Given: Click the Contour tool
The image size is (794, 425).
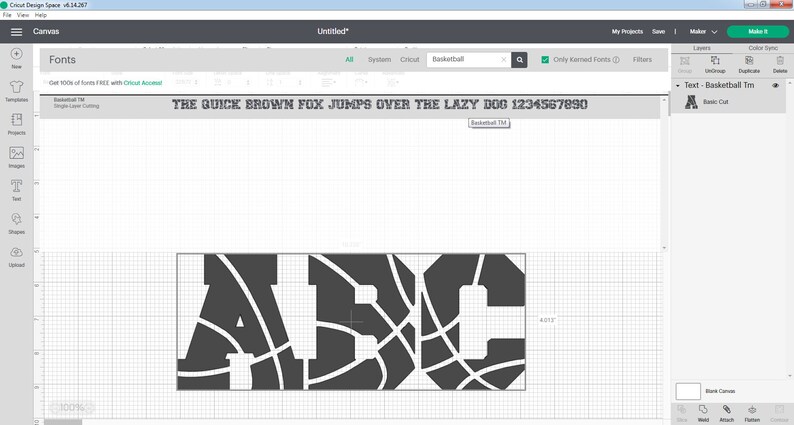Looking at the screenshot, I should click(778, 413).
